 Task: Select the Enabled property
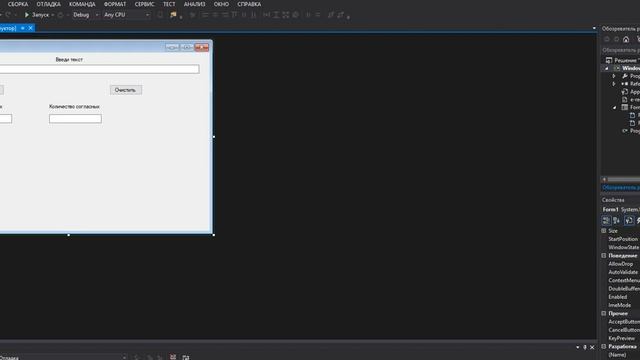coord(618,297)
